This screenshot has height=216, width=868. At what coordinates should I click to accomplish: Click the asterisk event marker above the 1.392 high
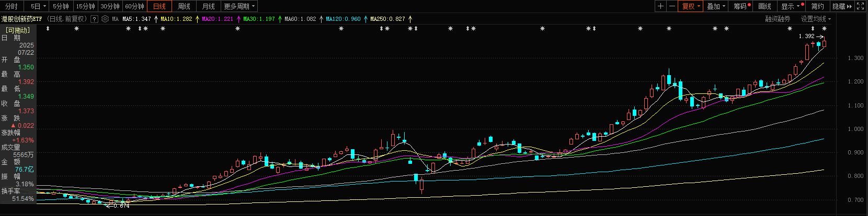click(x=825, y=29)
